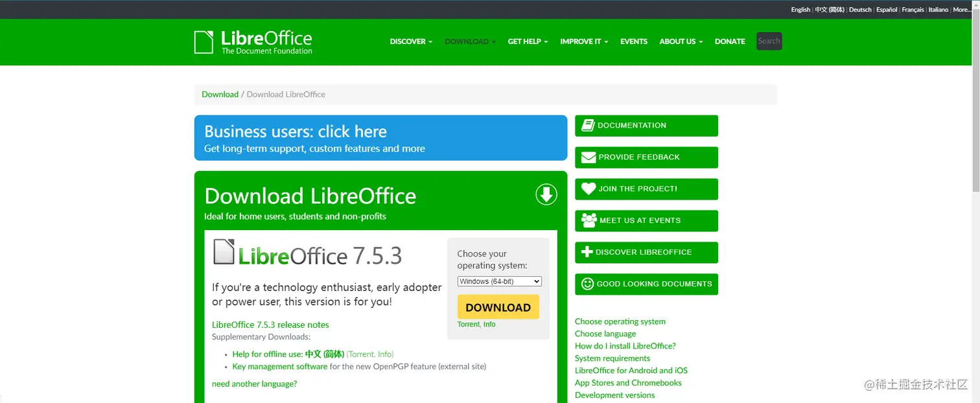Viewport: 980px width, 403px height.
Task: Click the Key management software link
Action: click(280, 367)
